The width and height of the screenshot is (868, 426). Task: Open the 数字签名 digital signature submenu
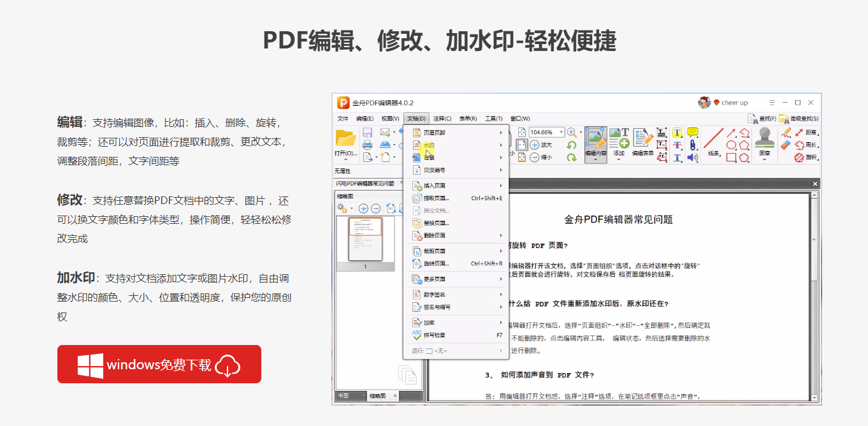click(x=456, y=295)
